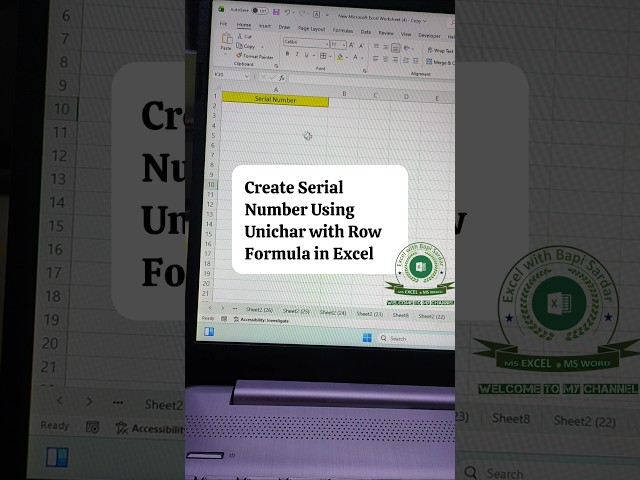Click the Middle Align icon
The width and height of the screenshot is (640, 480).
386,47
